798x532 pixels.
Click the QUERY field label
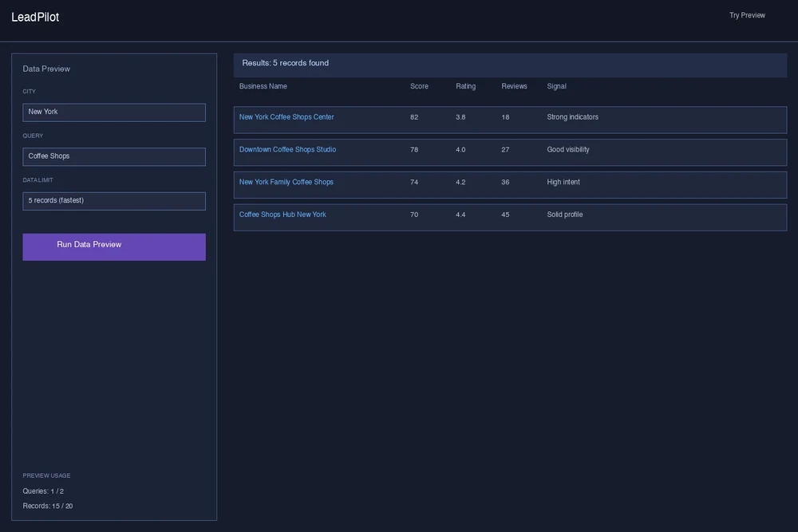pos(33,136)
